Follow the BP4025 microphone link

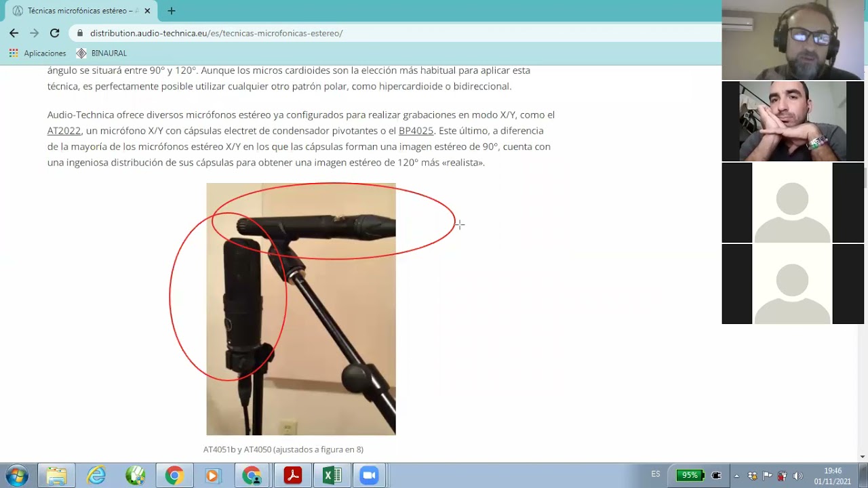(x=416, y=131)
